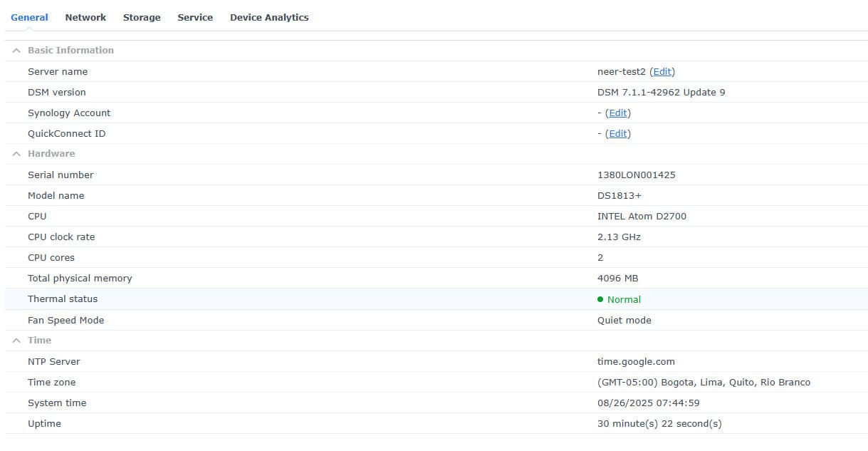Edit the server name neer-test2

click(x=662, y=71)
